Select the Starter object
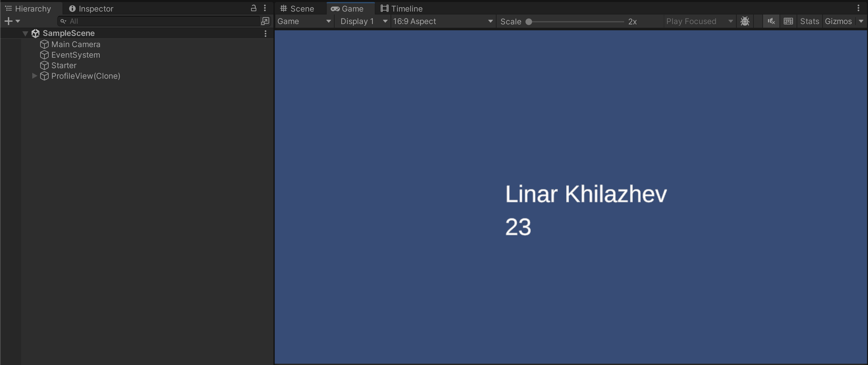Image resolution: width=868 pixels, height=365 pixels. click(x=64, y=66)
